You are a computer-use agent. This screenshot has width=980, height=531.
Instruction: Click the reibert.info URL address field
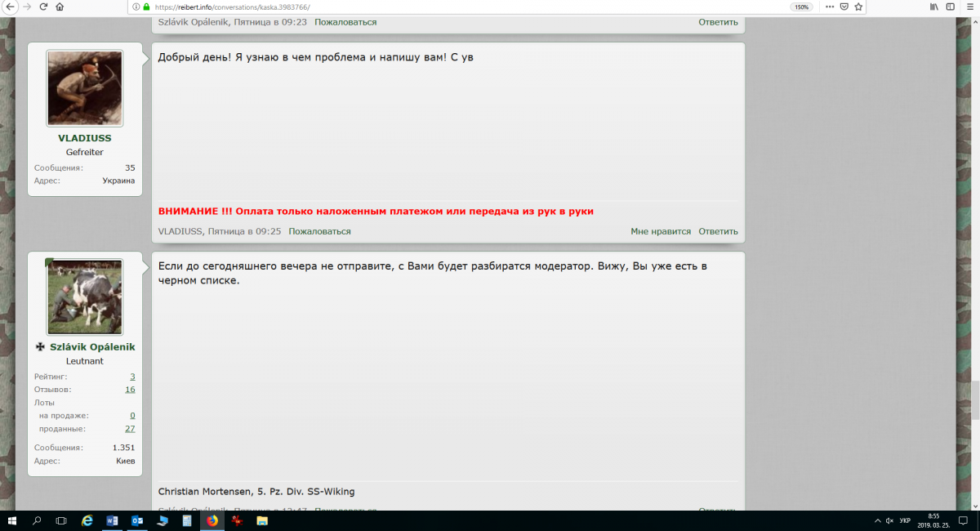[457, 7]
